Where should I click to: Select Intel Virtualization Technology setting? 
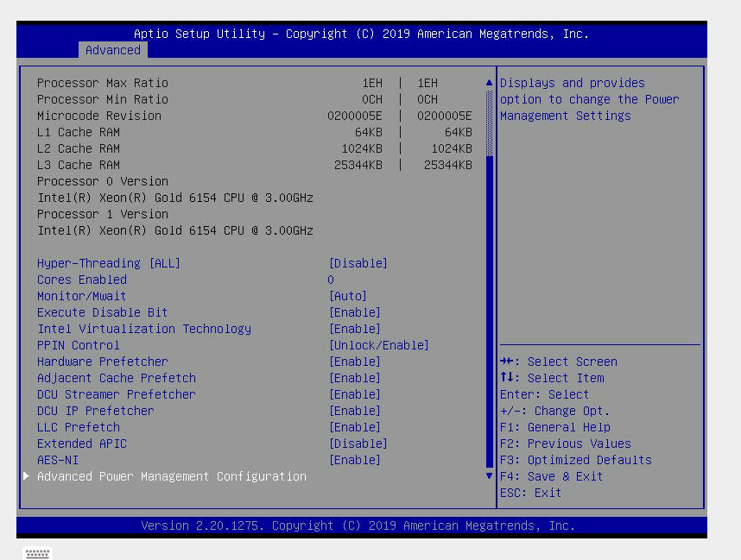coord(144,329)
